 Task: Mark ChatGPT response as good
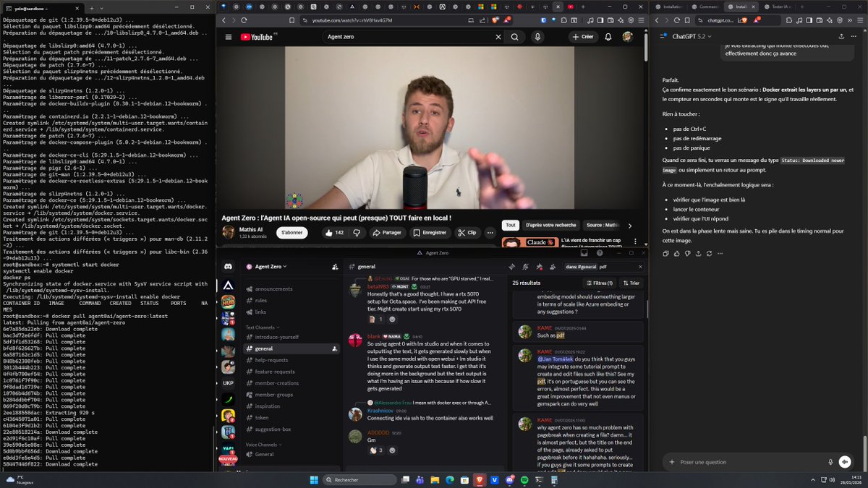click(x=677, y=253)
